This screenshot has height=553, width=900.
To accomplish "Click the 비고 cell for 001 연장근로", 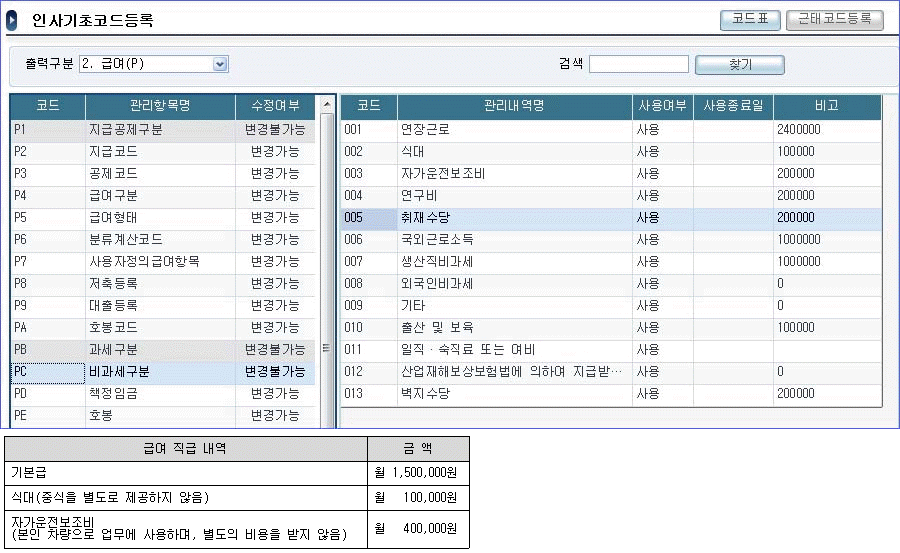I will [826, 130].
